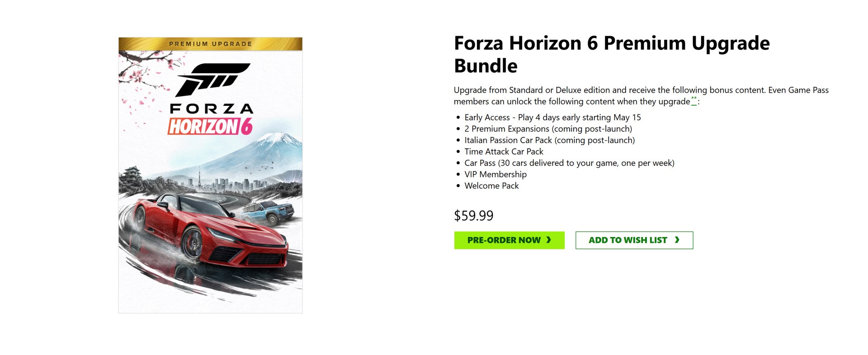Click the Horizon 6 wordmark on the cover art
868x355 pixels.
click(210, 127)
